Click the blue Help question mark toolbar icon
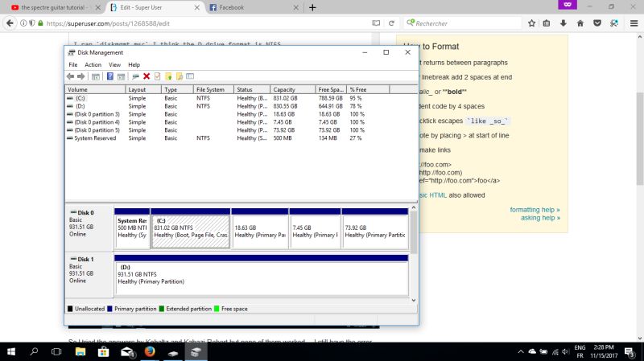This screenshot has height=361, width=644. point(110,76)
